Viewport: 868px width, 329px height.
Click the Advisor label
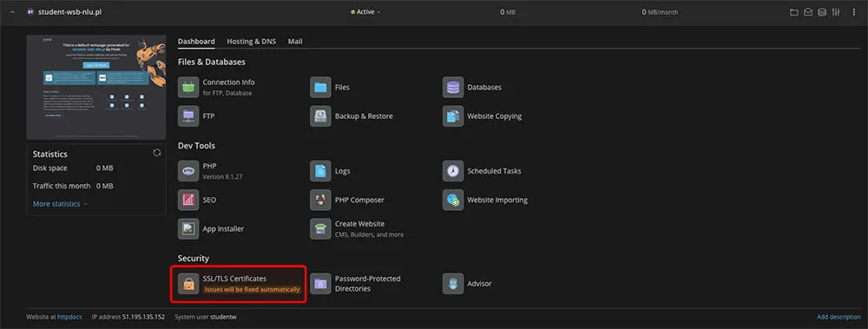(479, 284)
